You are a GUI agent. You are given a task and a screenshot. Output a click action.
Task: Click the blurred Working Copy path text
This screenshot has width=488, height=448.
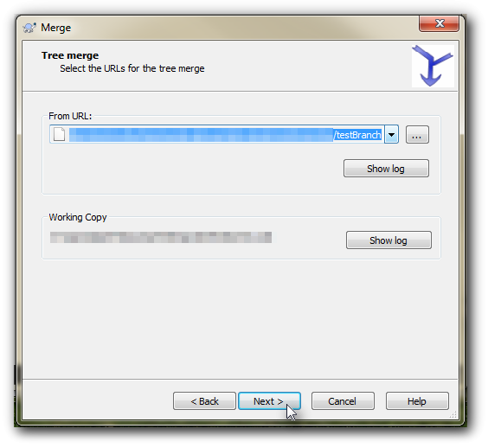pyautogui.click(x=161, y=237)
